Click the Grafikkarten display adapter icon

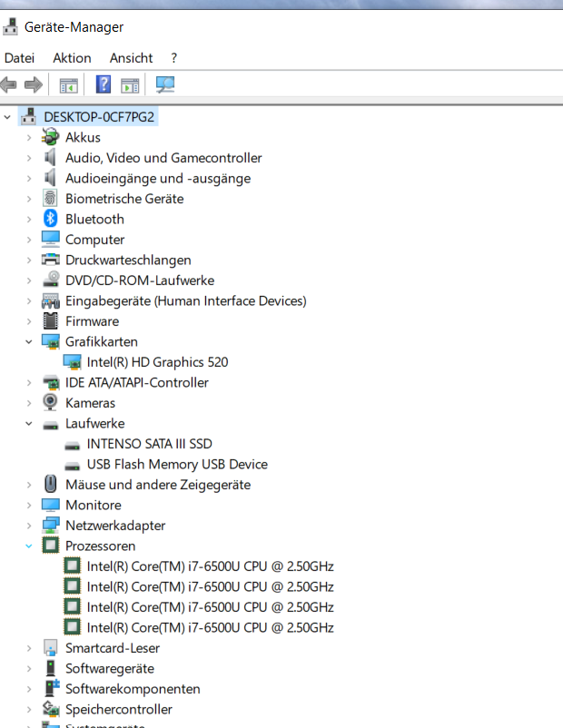pos(50,341)
